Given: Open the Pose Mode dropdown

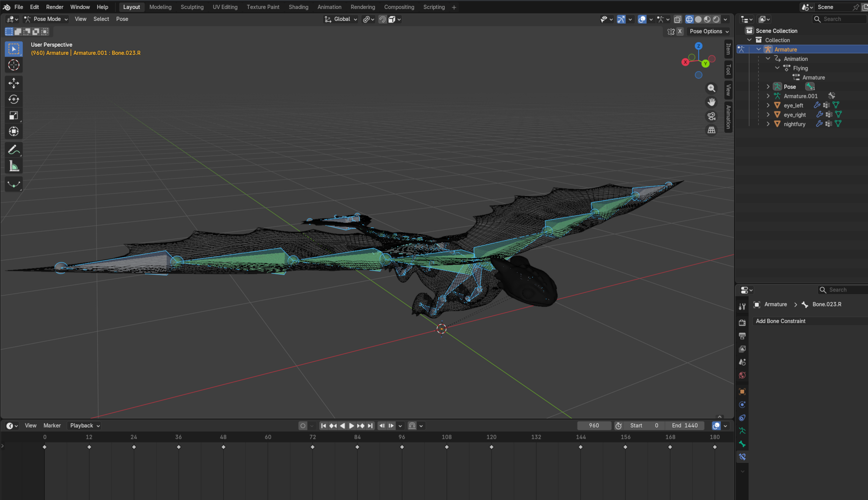Looking at the screenshot, I should click(x=46, y=19).
